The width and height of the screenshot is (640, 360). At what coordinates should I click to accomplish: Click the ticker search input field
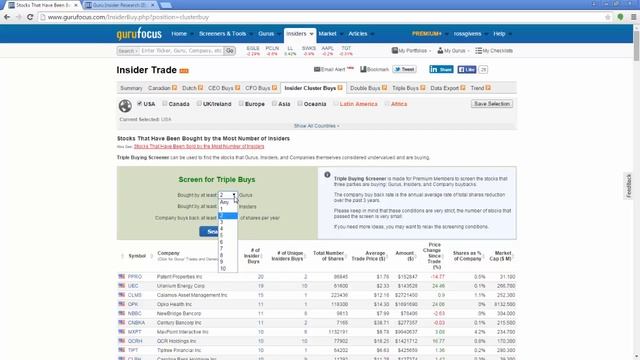point(182,51)
